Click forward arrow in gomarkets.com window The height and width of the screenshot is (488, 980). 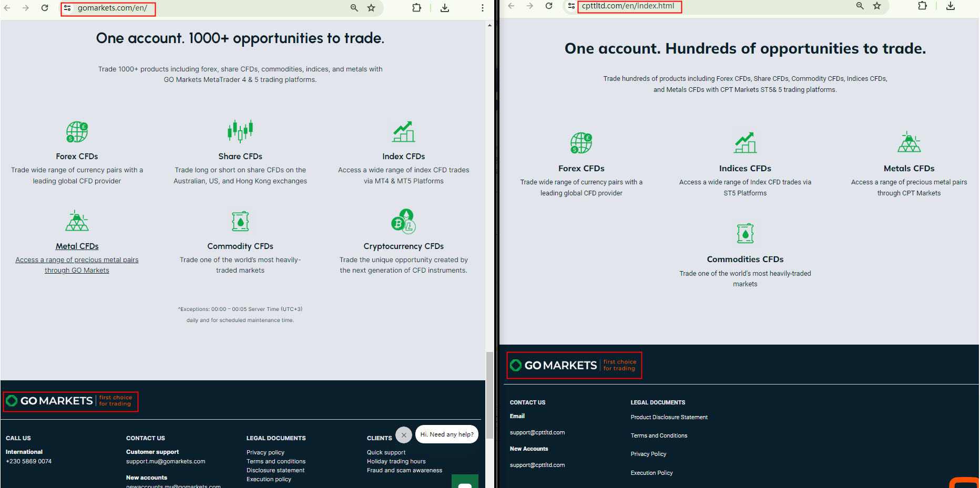(25, 8)
